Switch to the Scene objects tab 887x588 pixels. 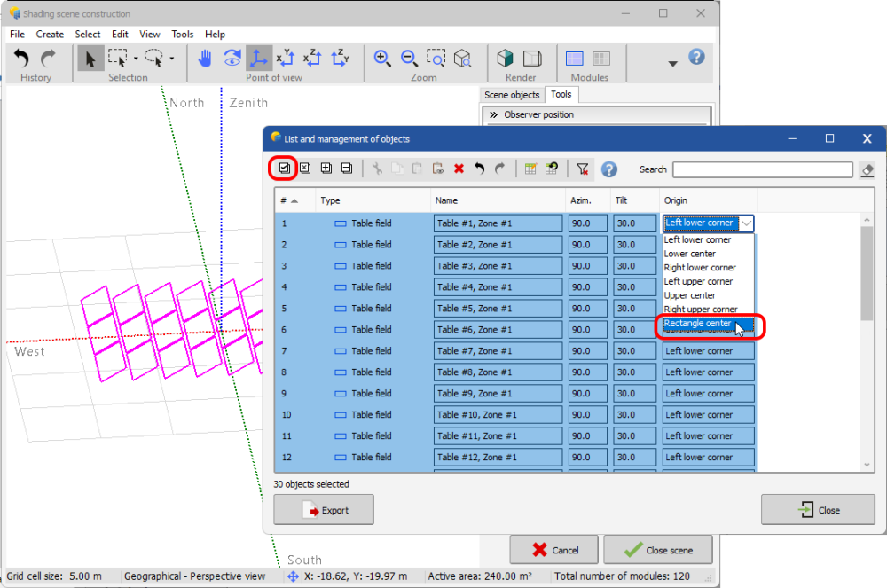[511, 95]
